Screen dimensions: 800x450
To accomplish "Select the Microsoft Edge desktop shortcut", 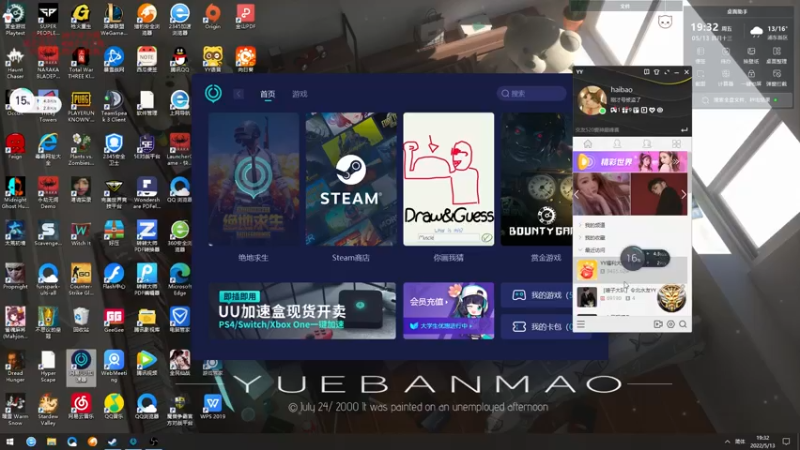I will point(180,279).
